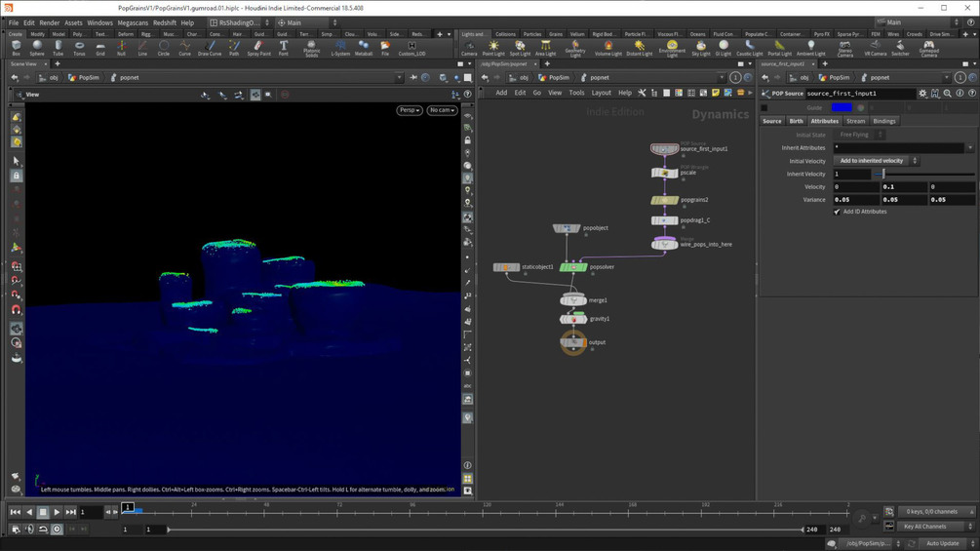Screen dimensions: 980x551
Task: Switch to the Birth parameter tab
Action: (x=796, y=121)
